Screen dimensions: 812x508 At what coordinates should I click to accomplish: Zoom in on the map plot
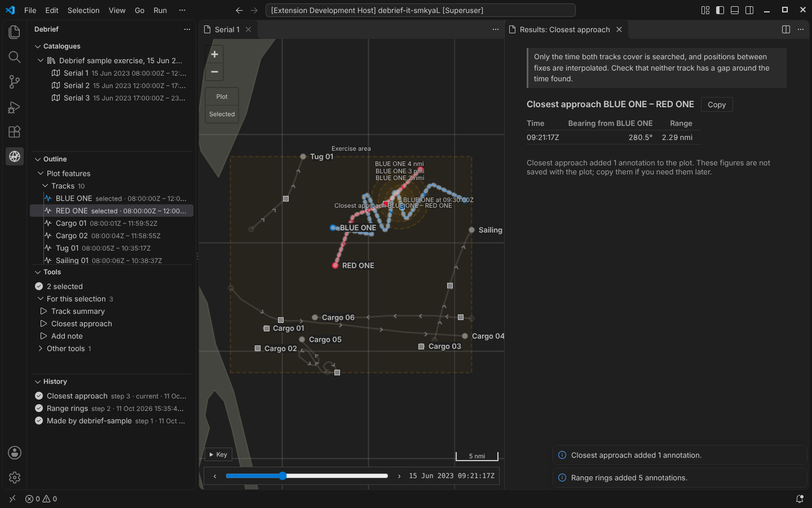click(x=214, y=54)
